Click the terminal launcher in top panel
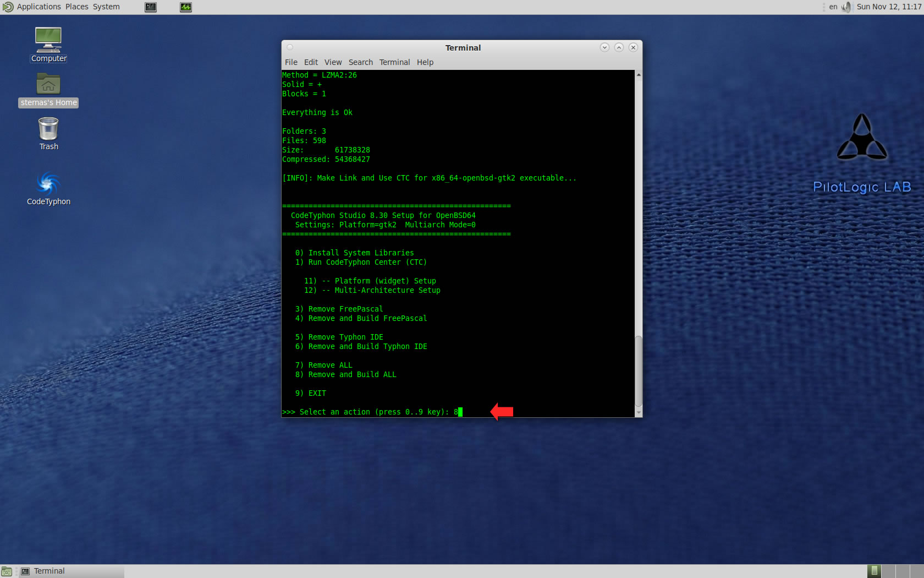 (151, 7)
